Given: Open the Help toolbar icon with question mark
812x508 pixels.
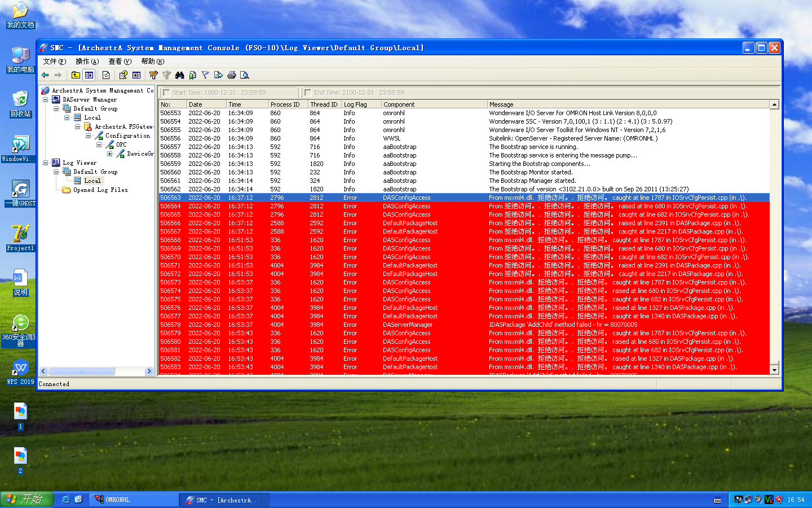Looking at the screenshot, I should pyautogui.click(x=123, y=75).
